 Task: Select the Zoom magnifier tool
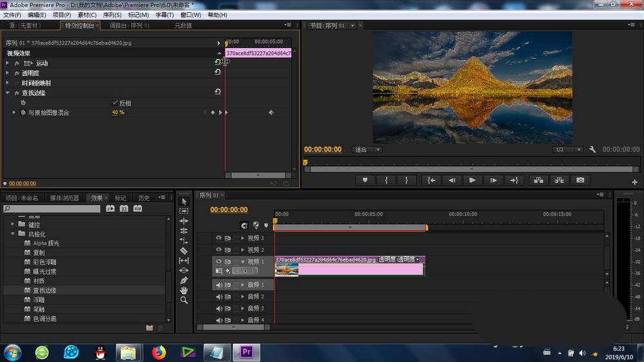184,300
